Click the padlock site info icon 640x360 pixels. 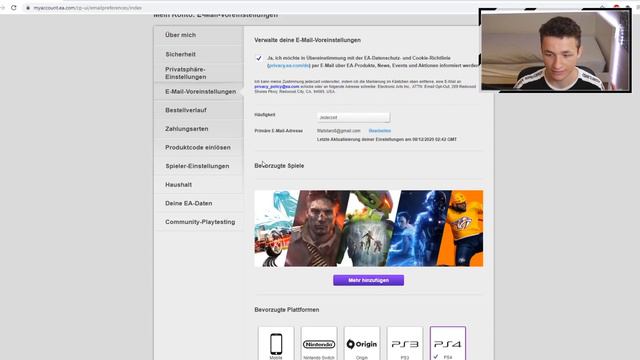pyautogui.click(x=28, y=8)
